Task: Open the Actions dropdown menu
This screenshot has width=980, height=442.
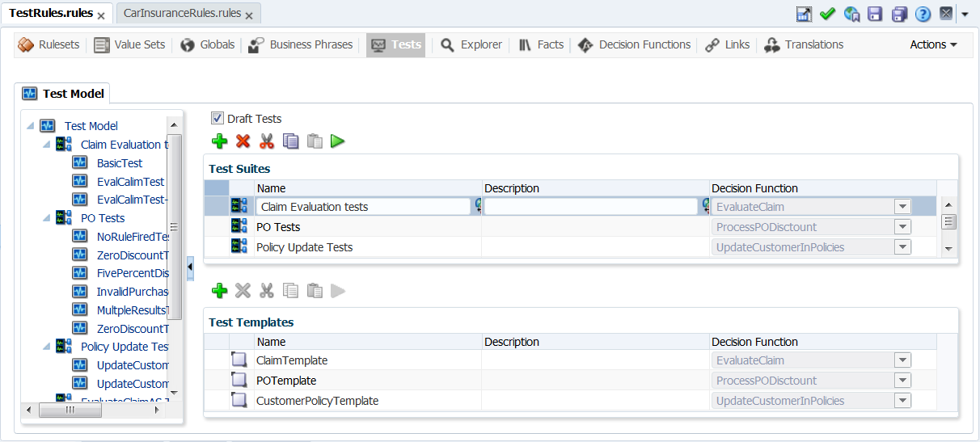Action: [x=933, y=44]
